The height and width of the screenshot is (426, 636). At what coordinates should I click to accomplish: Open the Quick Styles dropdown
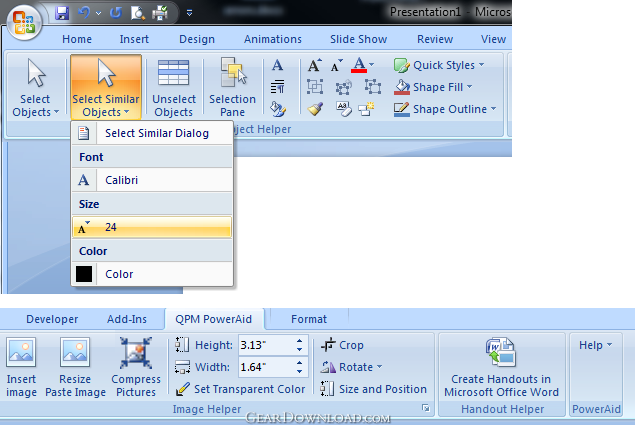coord(439,65)
